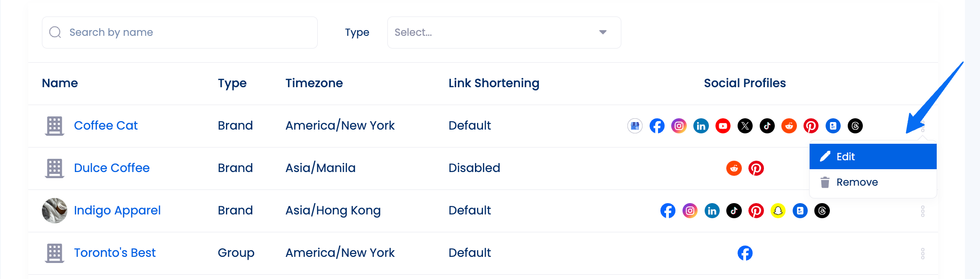The width and height of the screenshot is (980, 279).
Task: Click Toronto's Best Facebook profile icon
Action: 745,253
